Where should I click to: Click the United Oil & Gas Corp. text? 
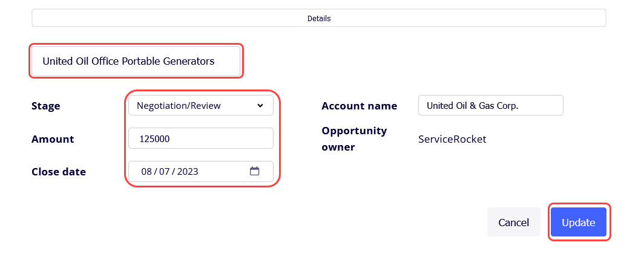(x=473, y=106)
